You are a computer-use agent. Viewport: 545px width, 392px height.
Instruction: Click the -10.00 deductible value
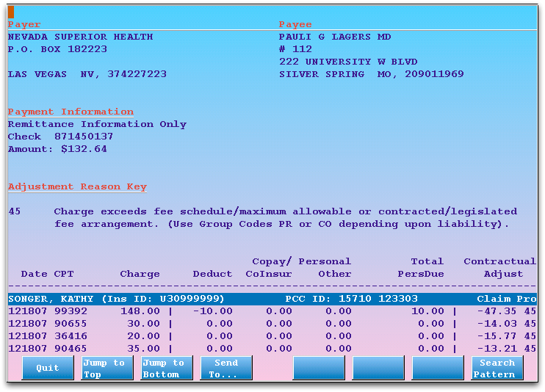tap(213, 311)
